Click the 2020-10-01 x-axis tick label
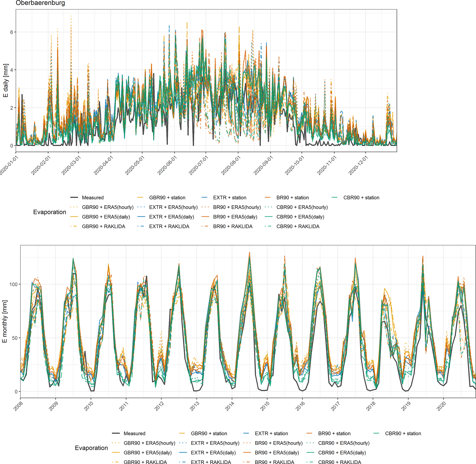This screenshot has height=464, width=476. (295, 165)
